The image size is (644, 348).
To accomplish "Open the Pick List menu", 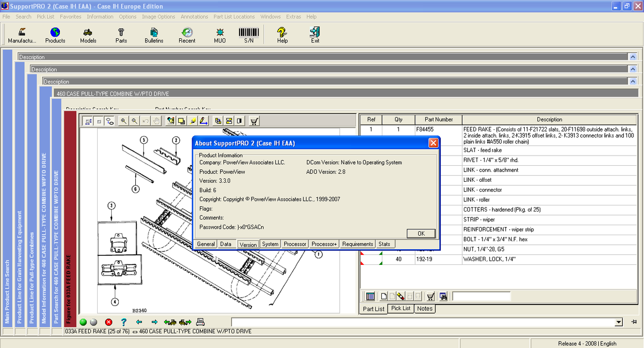I will tap(45, 17).
